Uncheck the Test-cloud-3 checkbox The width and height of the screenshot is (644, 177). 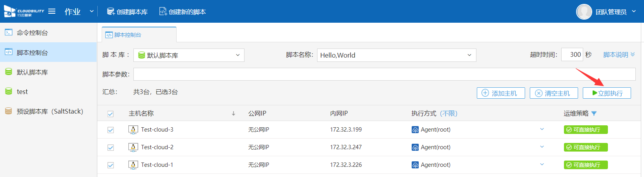pyautogui.click(x=111, y=130)
